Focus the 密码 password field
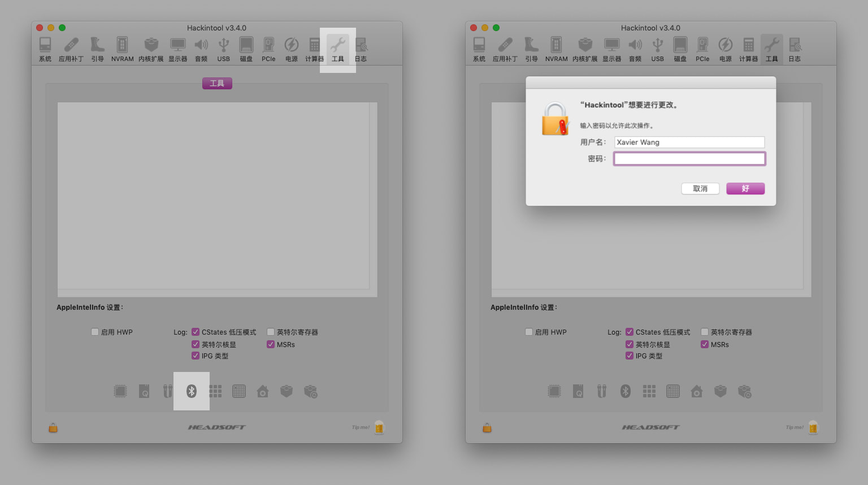 click(x=689, y=159)
